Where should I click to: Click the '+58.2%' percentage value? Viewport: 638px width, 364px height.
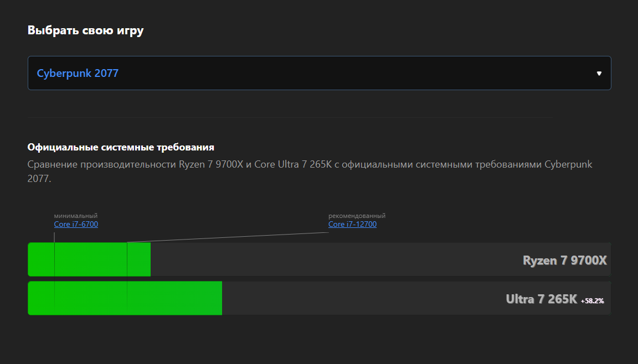593,301
